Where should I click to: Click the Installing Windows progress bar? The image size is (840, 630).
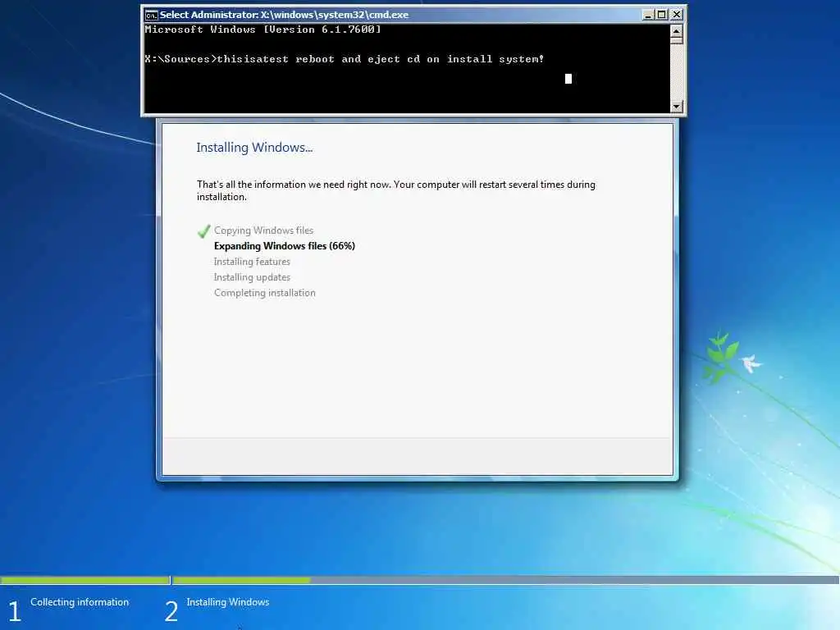(505, 580)
